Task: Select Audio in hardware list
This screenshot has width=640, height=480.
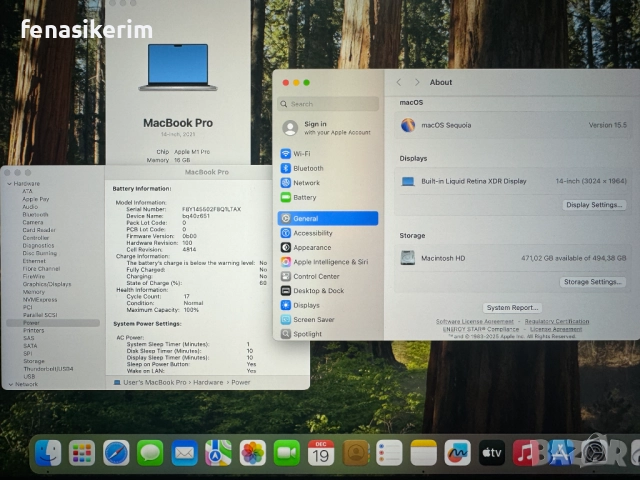Action: tap(30, 207)
